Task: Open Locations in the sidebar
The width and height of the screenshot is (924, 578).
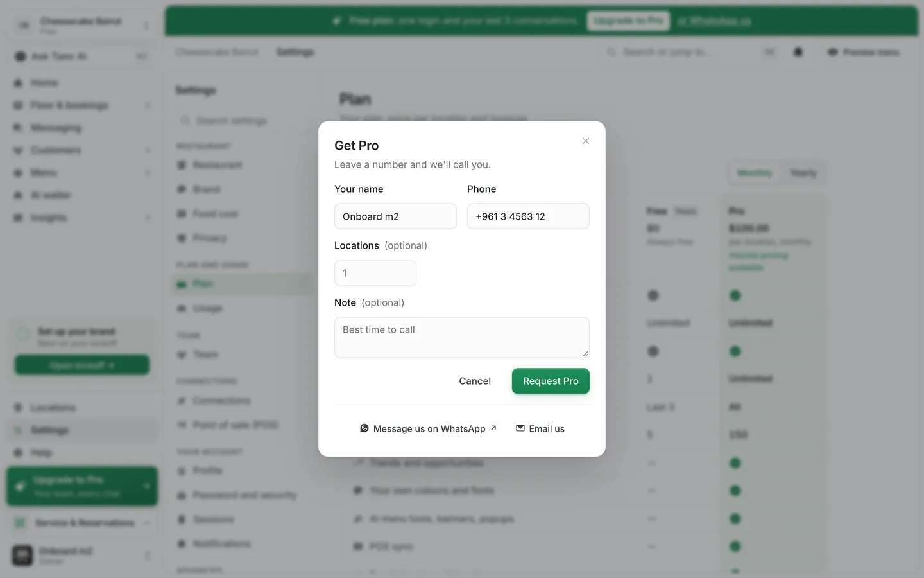Action: [82, 408]
